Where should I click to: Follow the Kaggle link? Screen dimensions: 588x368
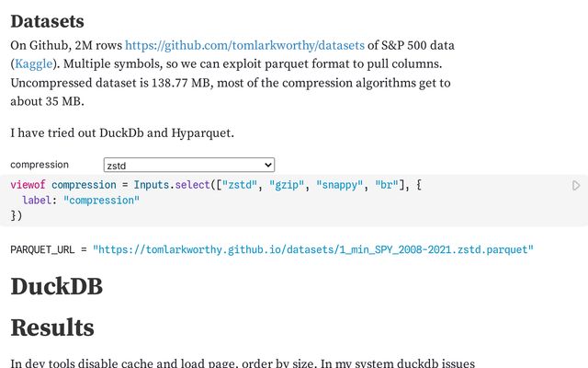tap(34, 63)
